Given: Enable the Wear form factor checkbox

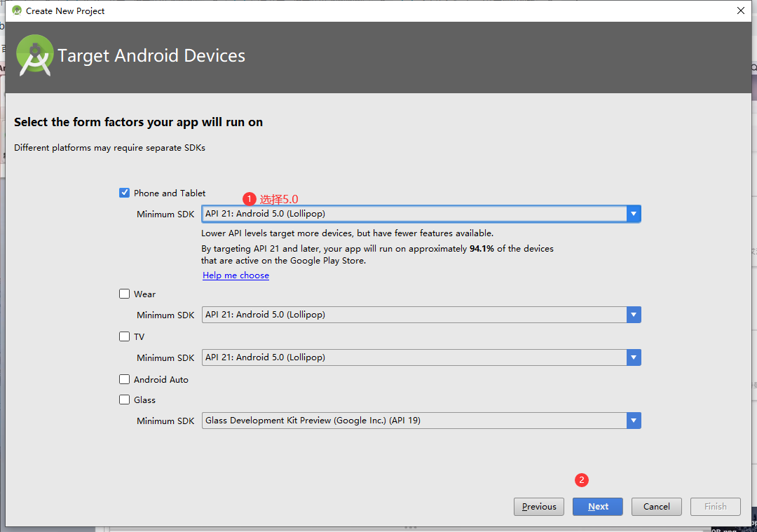Looking at the screenshot, I should (x=125, y=294).
